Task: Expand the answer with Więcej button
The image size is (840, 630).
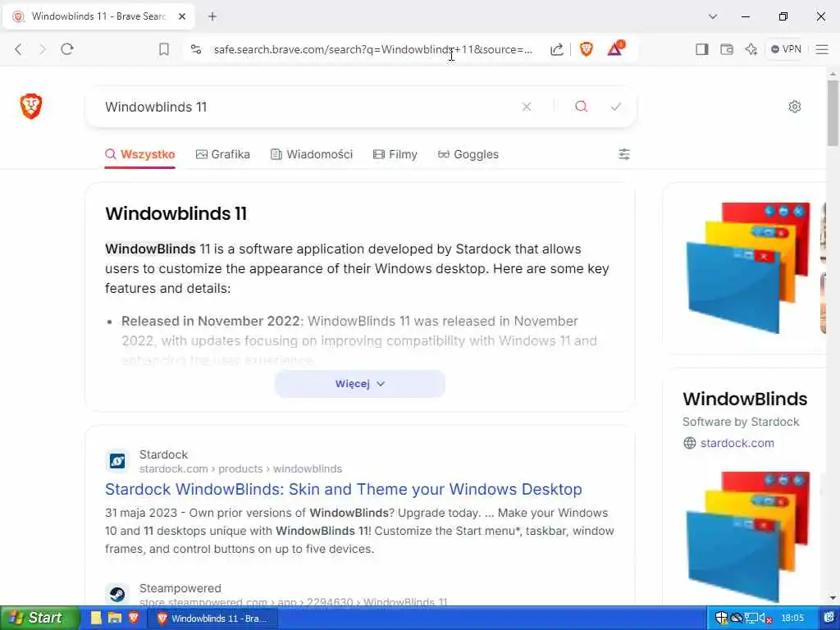Action: coord(360,384)
